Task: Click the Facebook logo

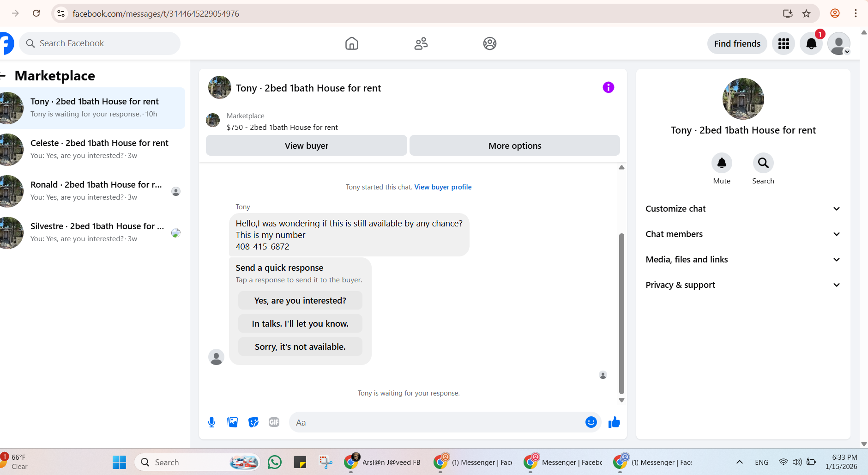Action: point(6,43)
